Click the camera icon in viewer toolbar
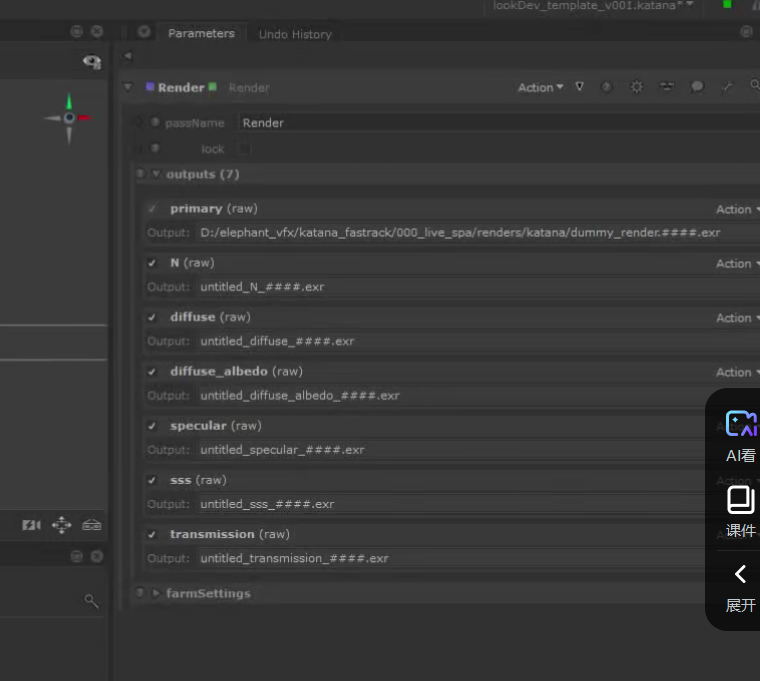760x681 pixels. pyautogui.click(x=31, y=525)
